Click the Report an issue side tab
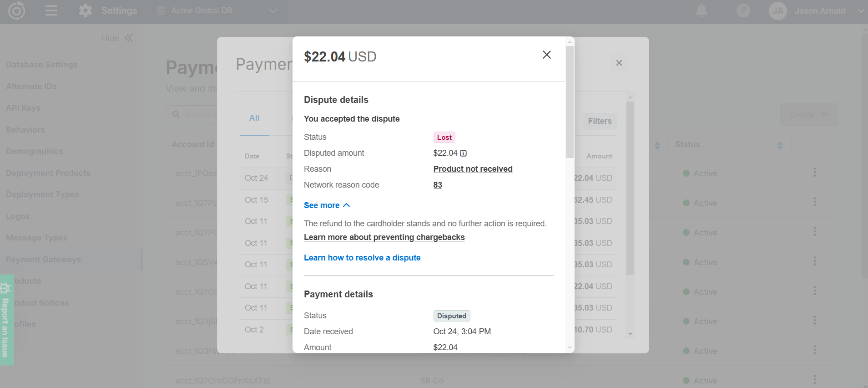 6,320
